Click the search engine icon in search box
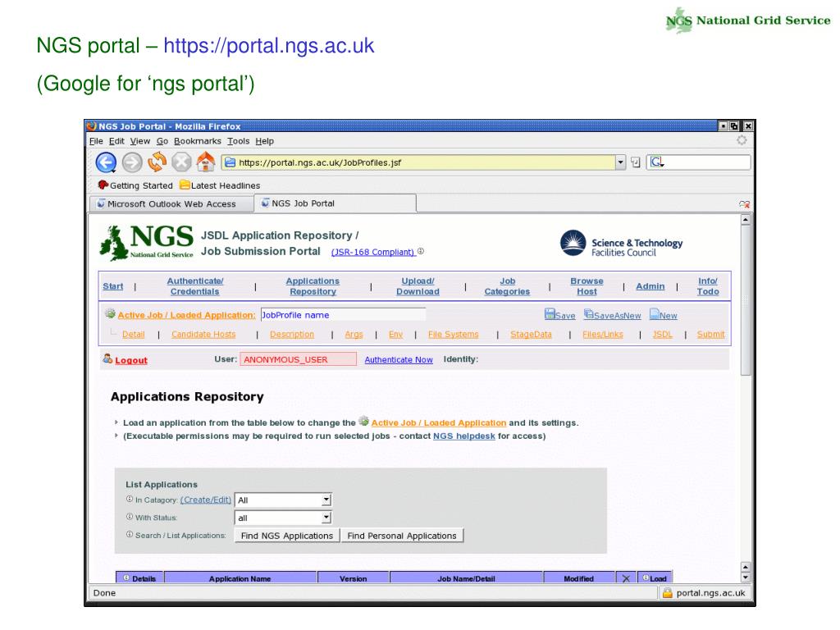Screen dimensions: 840x630 [x=657, y=162]
